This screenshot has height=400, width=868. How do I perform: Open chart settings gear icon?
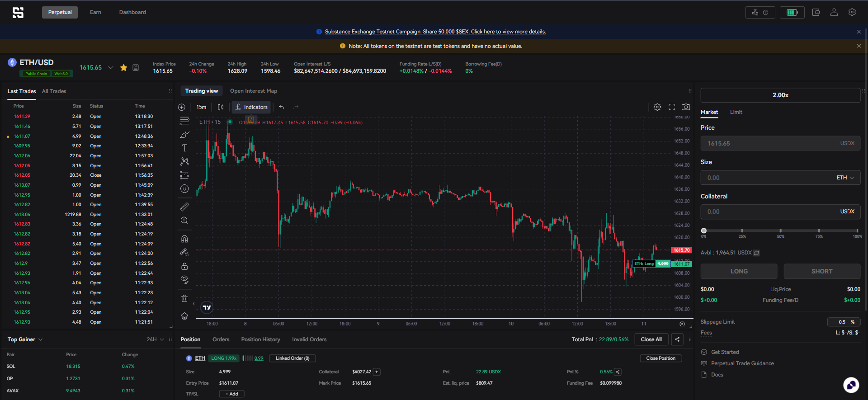pos(657,107)
